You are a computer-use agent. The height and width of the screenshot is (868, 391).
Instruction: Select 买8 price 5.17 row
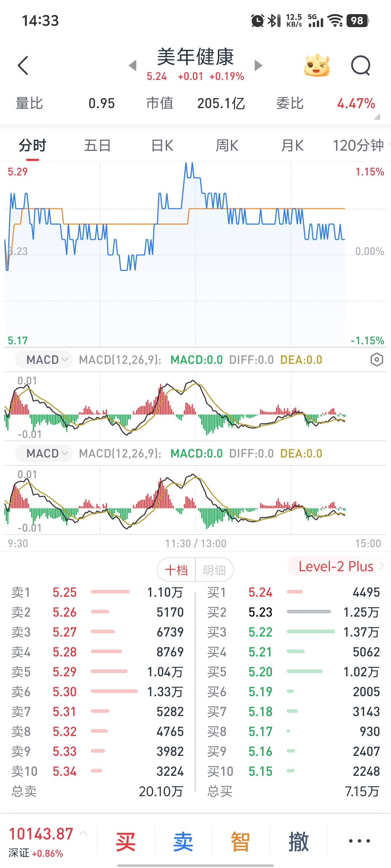click(293, 731)
